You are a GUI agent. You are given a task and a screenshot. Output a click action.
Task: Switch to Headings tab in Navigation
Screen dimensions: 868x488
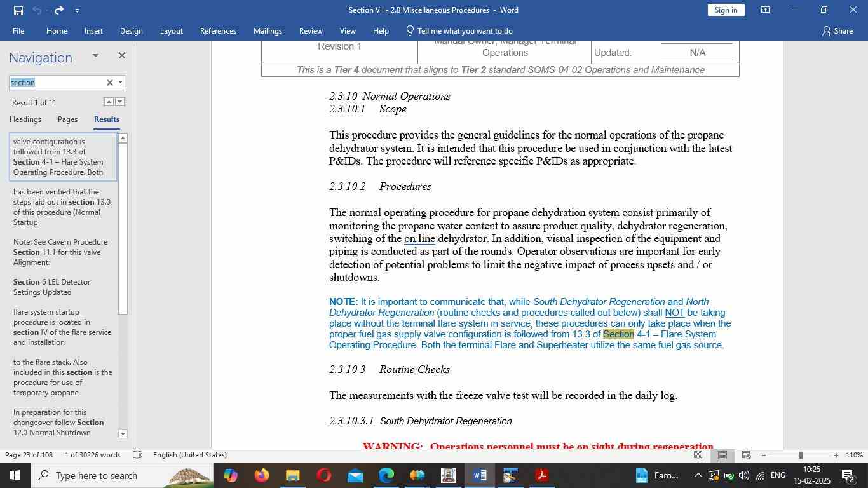25,119
